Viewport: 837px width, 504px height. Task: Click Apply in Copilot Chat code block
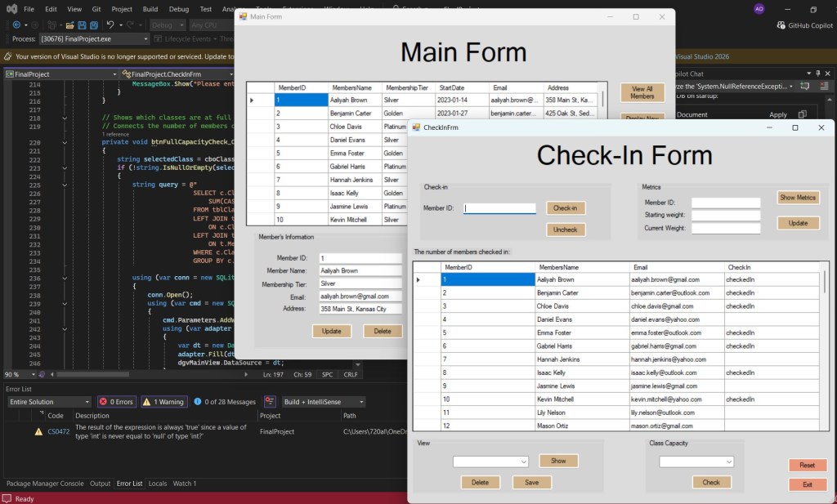click(x=778, y=114)
